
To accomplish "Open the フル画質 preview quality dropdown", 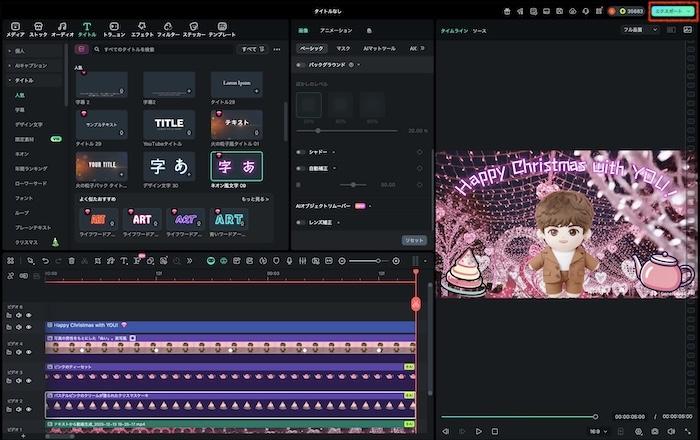I will 640,30.
